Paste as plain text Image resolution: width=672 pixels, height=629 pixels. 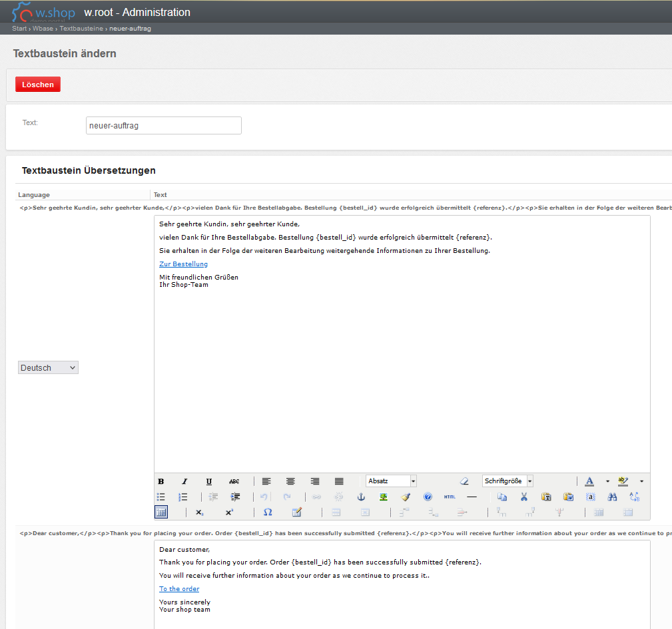[x=546, y=497]
